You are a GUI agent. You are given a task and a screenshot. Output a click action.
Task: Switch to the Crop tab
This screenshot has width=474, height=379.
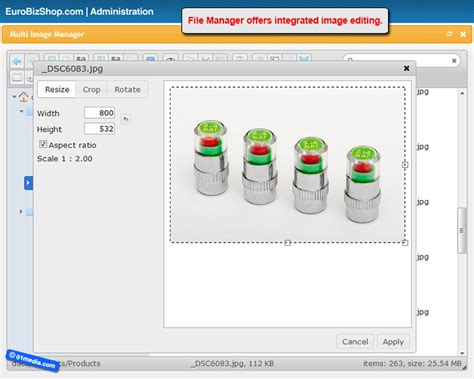pyautogui.click(x=91, y=89)
